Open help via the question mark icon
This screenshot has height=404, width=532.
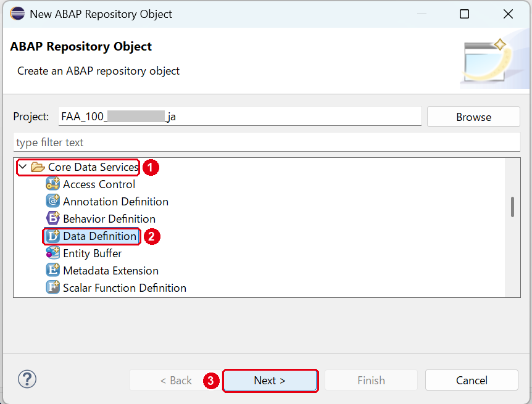pyautogui.click(x=27, y=379)
